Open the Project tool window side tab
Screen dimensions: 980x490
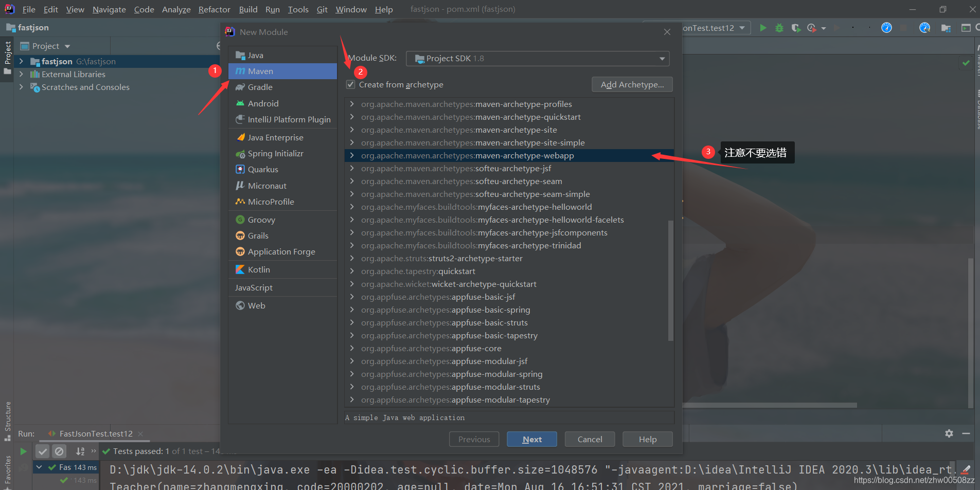tap(7, 58)
